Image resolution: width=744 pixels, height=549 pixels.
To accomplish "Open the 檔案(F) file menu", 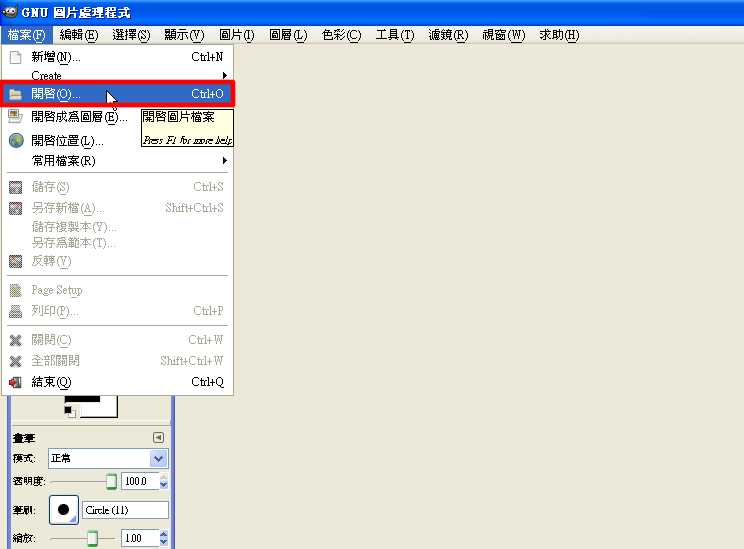I will [27, 35].
